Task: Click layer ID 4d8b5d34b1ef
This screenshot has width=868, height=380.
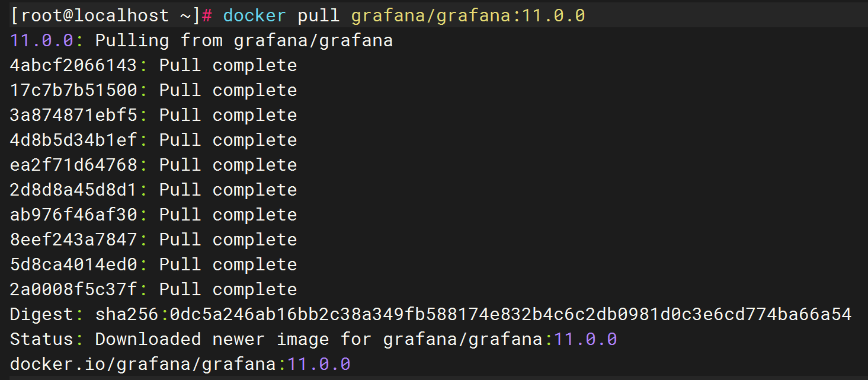Action: (73, 140)
